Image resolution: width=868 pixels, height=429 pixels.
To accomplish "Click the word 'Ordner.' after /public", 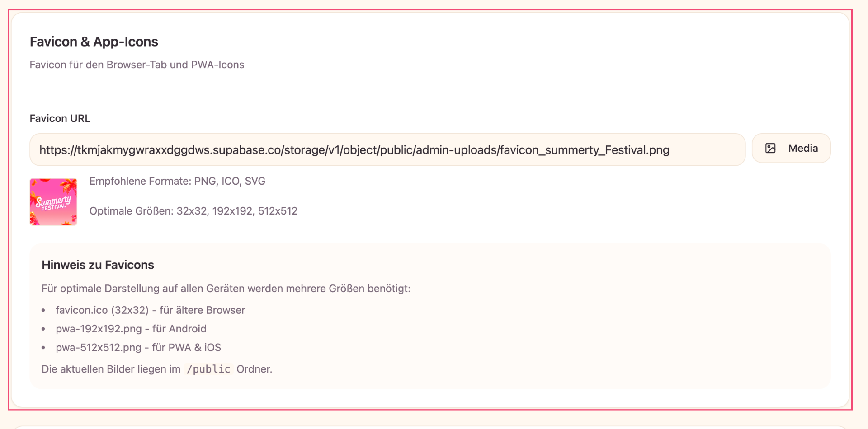I will click(254, 369).
